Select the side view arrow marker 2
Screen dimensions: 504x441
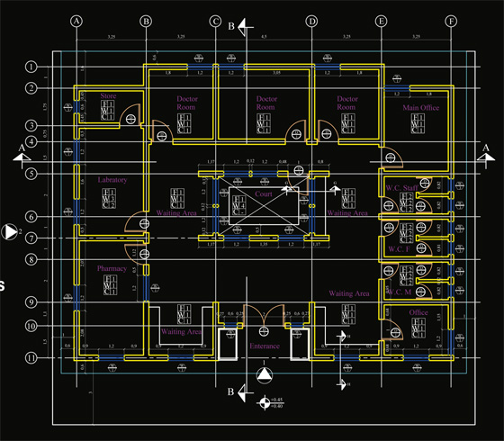click(10, 232)
